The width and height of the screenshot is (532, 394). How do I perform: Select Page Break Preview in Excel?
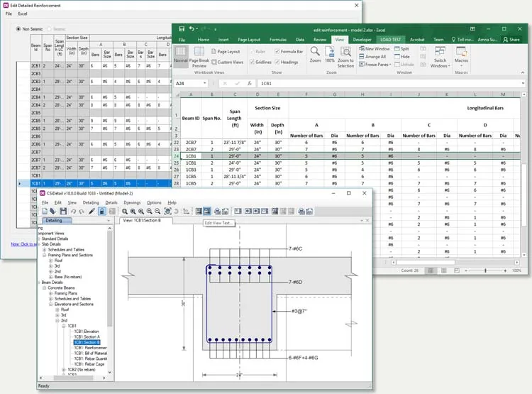[199, 58]
